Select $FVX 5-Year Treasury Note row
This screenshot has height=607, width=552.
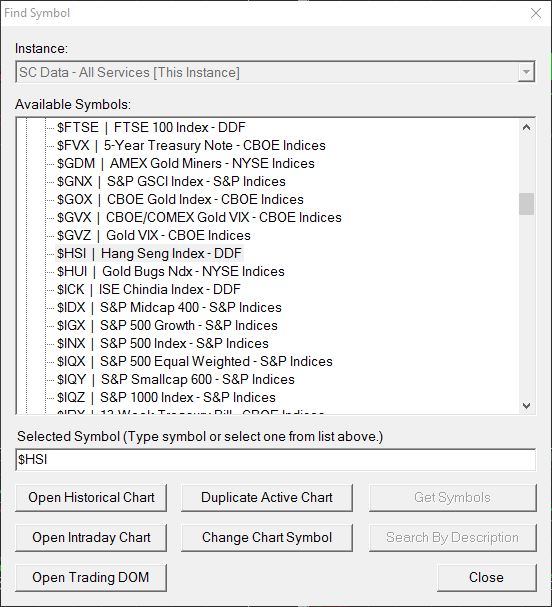tap(191, 146)
